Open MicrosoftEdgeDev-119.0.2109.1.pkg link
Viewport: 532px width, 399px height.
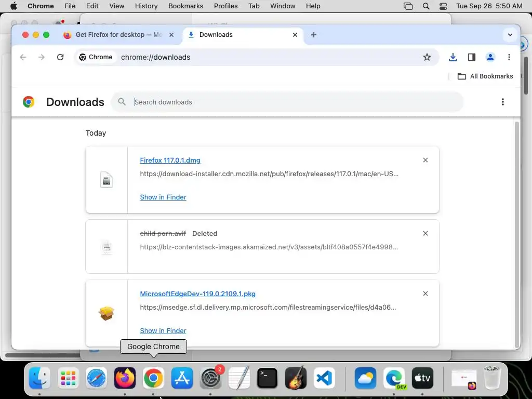click(198, 294)
